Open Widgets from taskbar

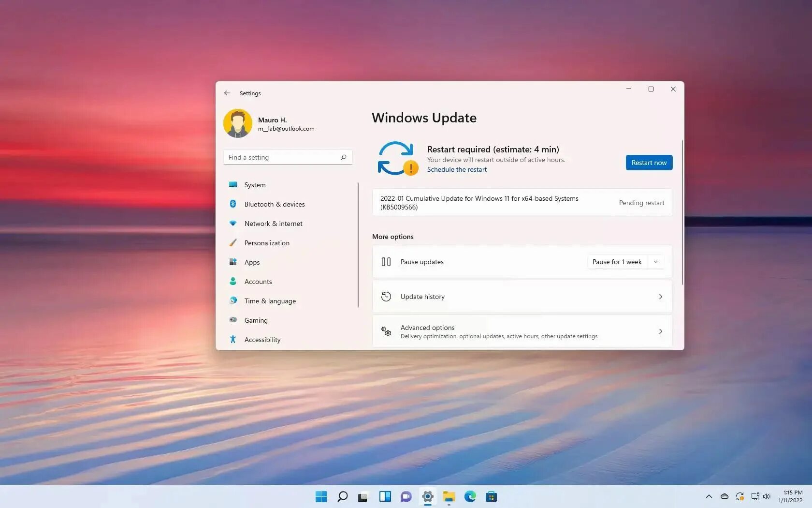pyautogui.click(x=385, y=496)
